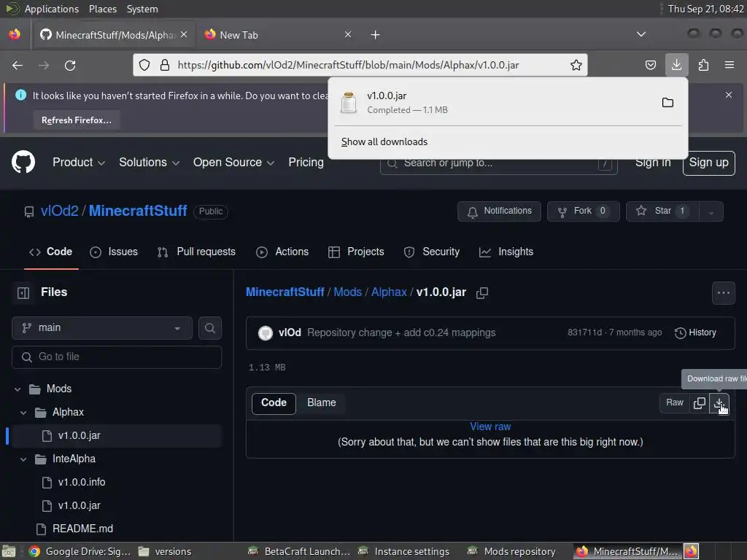Toggle the Firefox downloads toolbar button

(x=676, y=65)
